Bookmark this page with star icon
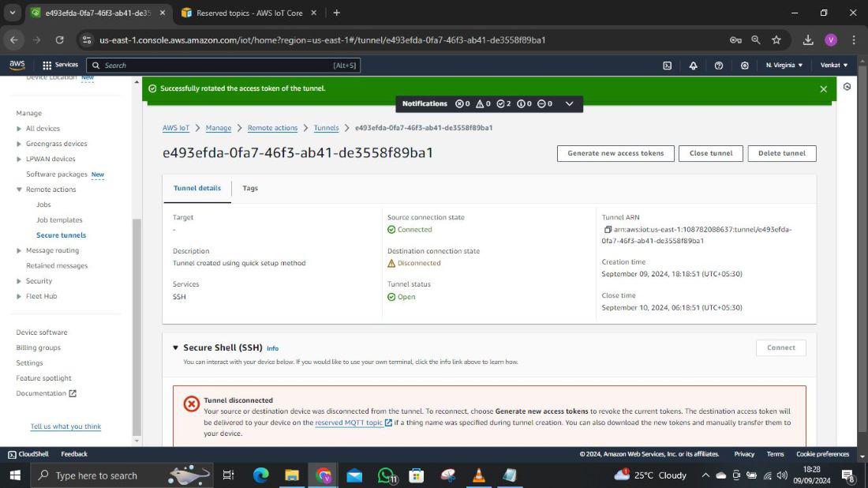Viewport: 868px width, 488px height. pyautogui.click(x=776, y=40)
